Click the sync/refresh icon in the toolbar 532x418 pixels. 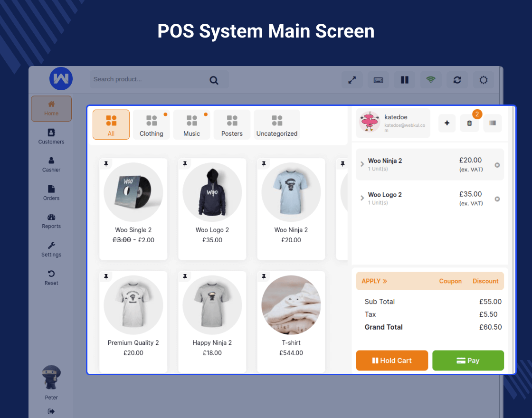point(457,80)
